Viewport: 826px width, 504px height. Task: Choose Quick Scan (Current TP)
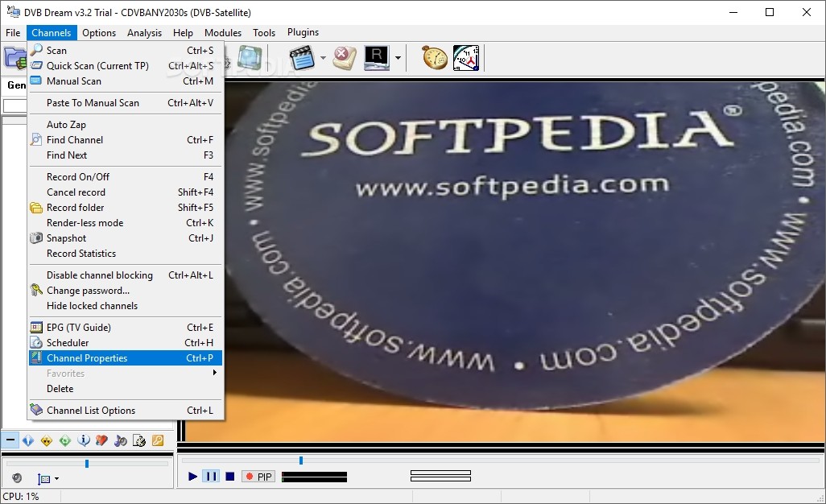coord(126,66)
